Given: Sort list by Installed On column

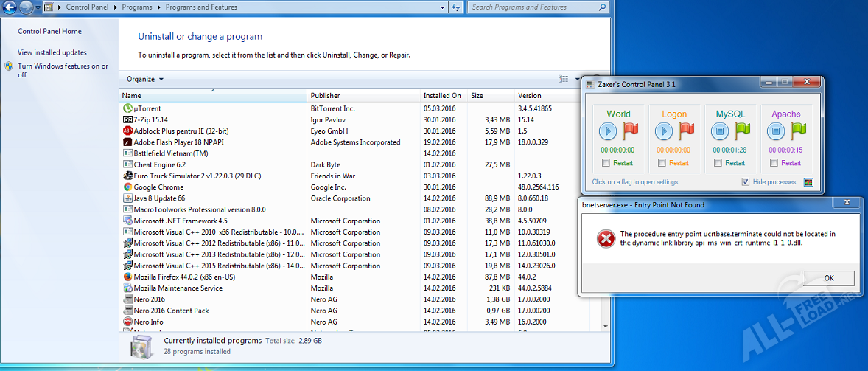Looking at the screenshot, I should pyautogui.click(x=442, y=96).
